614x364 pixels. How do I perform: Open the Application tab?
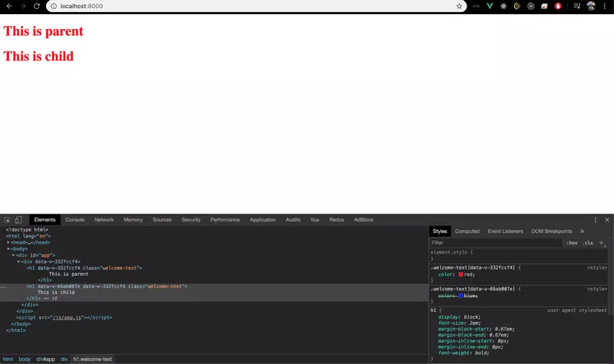pos(263,220)
